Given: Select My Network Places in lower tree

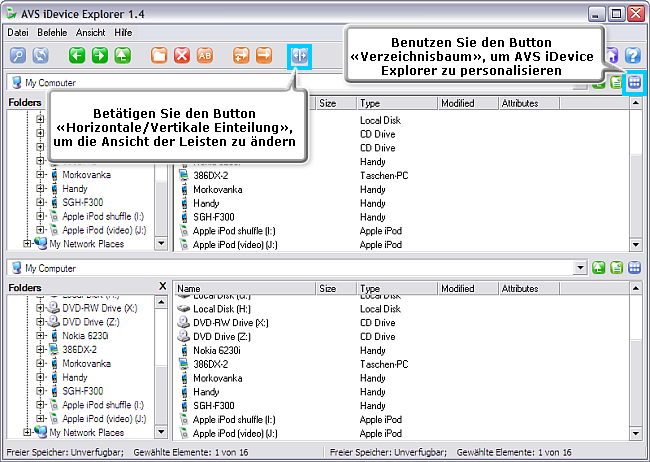Looking at the screenshot, I should [x=87, y=433].
